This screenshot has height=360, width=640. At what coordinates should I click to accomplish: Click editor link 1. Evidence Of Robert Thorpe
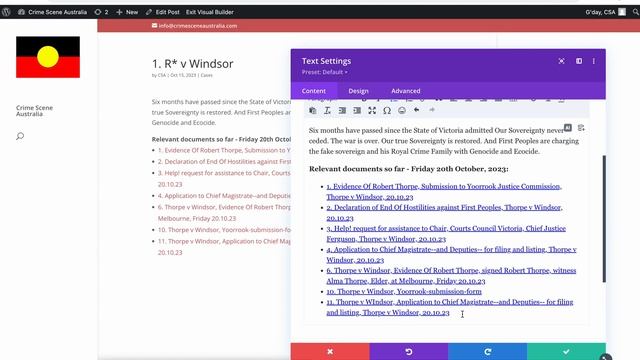tap(444, 191)
